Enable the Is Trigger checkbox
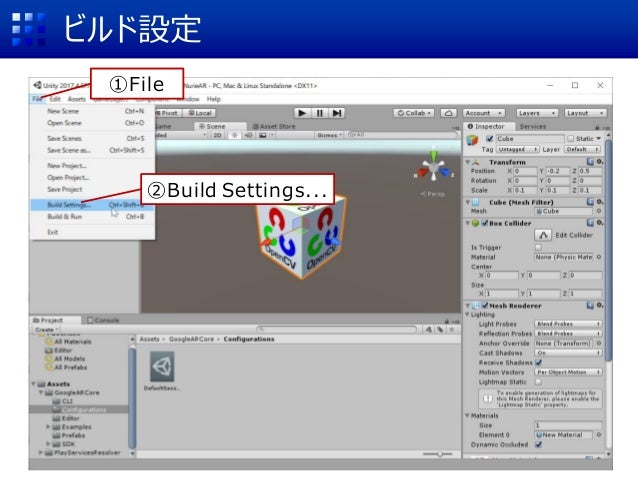Screen dimensions: 638x479 pos(538,247)
